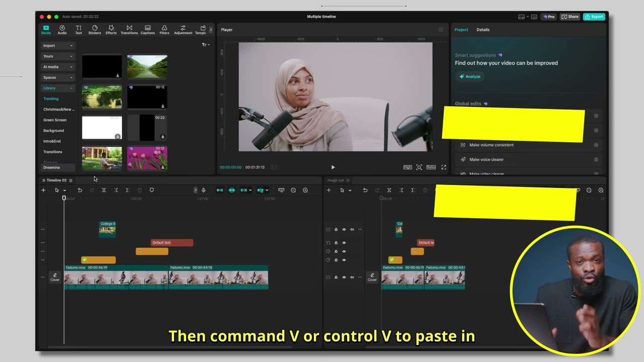Open the Transitions panel icon in top toolbar

(129, 30)
